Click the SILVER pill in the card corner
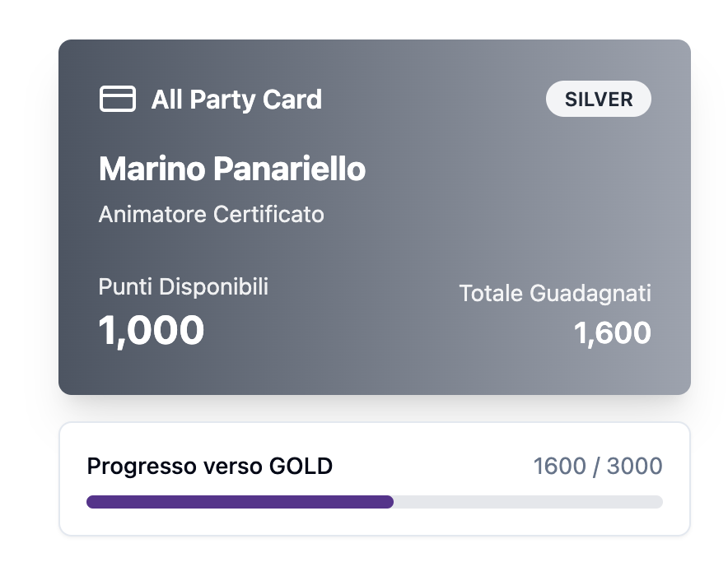 point(599,99)
